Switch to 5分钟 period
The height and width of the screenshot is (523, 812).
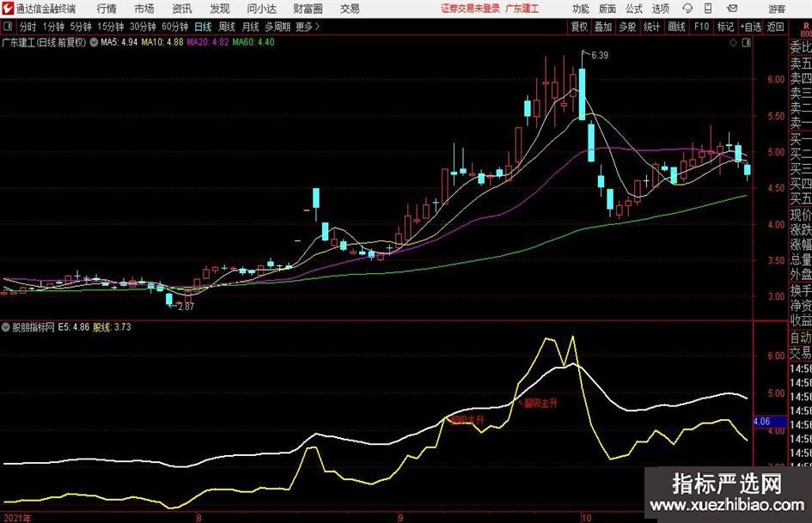80,27
